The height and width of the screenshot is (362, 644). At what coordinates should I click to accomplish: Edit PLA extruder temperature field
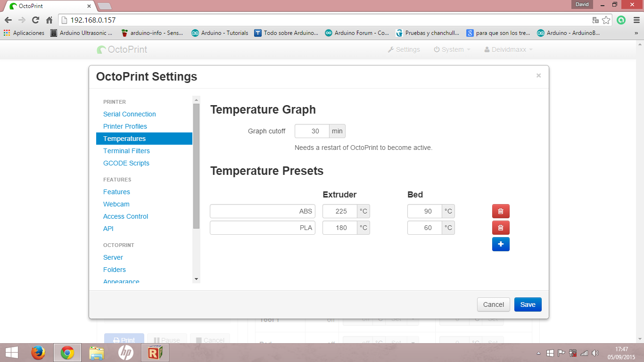pyautogui.click(x=340, y=228)
